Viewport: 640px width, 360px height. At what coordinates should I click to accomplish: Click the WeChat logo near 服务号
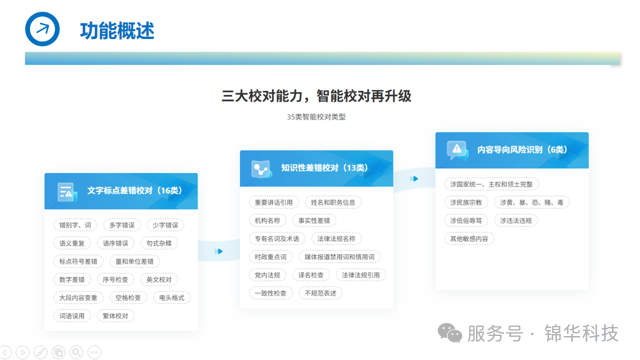click(450, 333)
